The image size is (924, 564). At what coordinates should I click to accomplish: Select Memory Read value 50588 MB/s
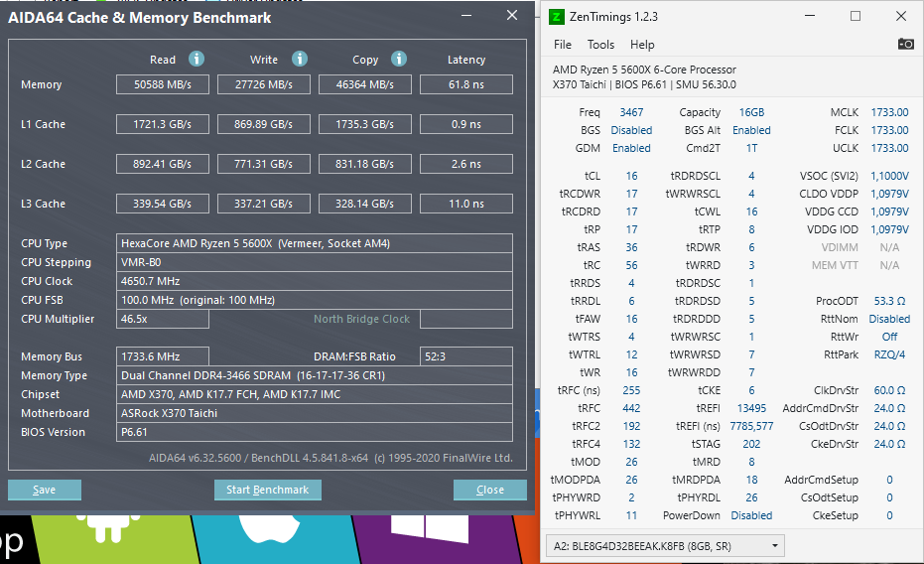163,84
